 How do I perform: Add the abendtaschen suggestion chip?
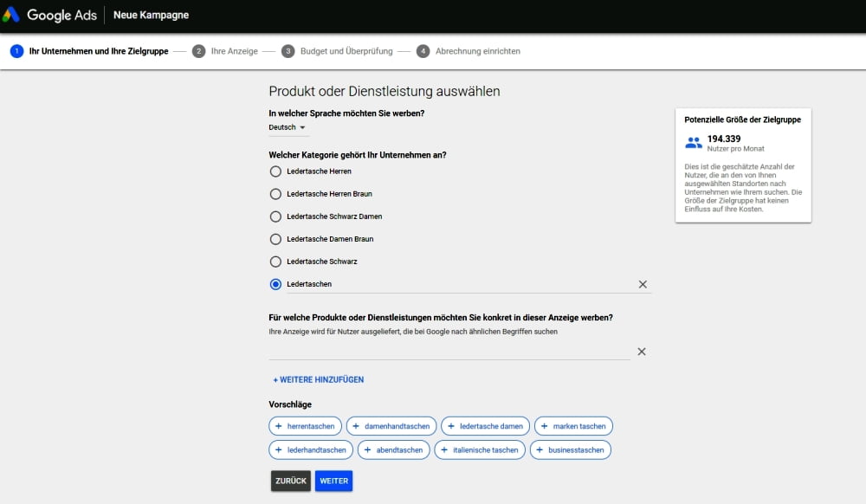[x=393, y=450]
